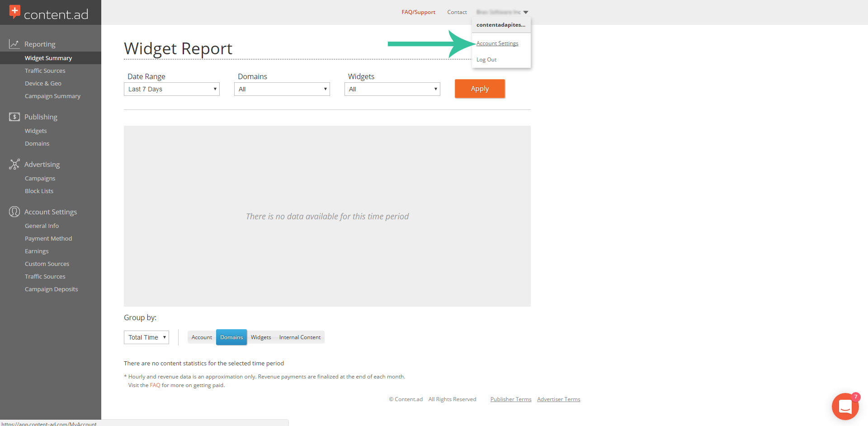The width and height of the screenshot is (868, 426).
Task: Open the Date Range dropdown
Action: (172, 89)
